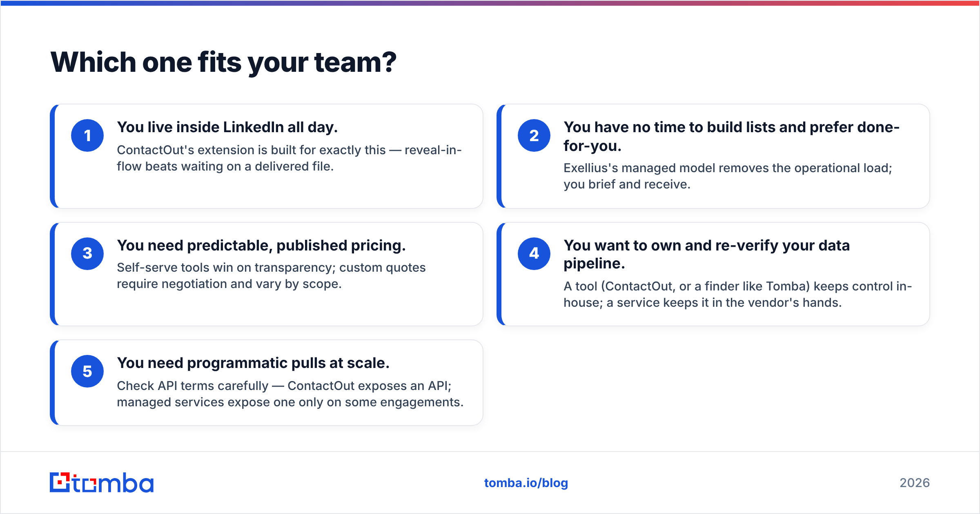Click the 'A tool (ContactOut, or a finder' text

pyautogui.click(x=738, y=295)
